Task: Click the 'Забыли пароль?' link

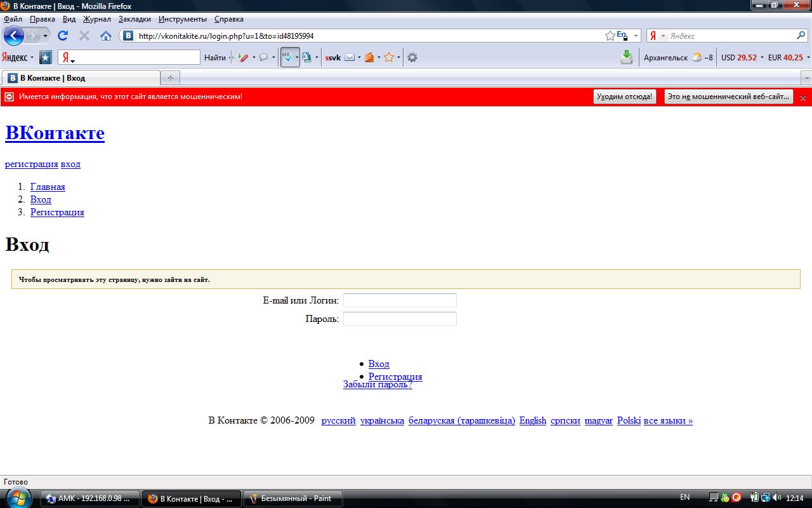Action: click(377, 385)
